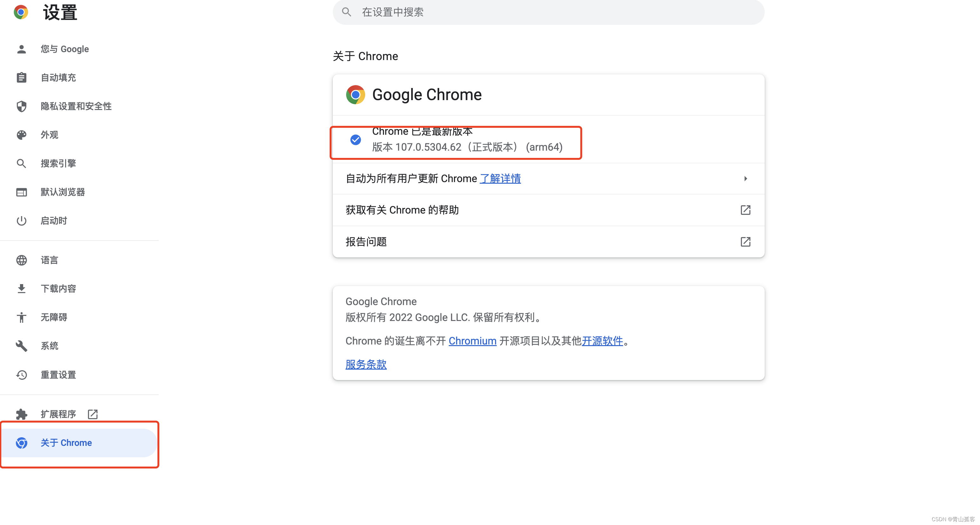Open 报告问题 external link icon

coord(745,242)
